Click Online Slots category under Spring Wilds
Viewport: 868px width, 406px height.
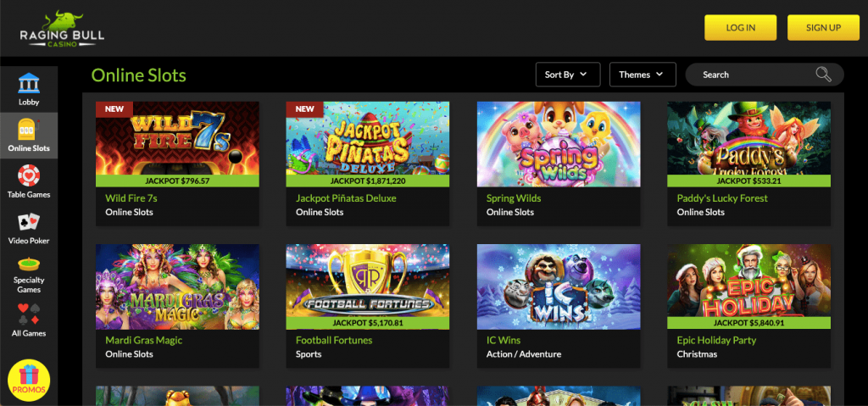tap(509, 212)
